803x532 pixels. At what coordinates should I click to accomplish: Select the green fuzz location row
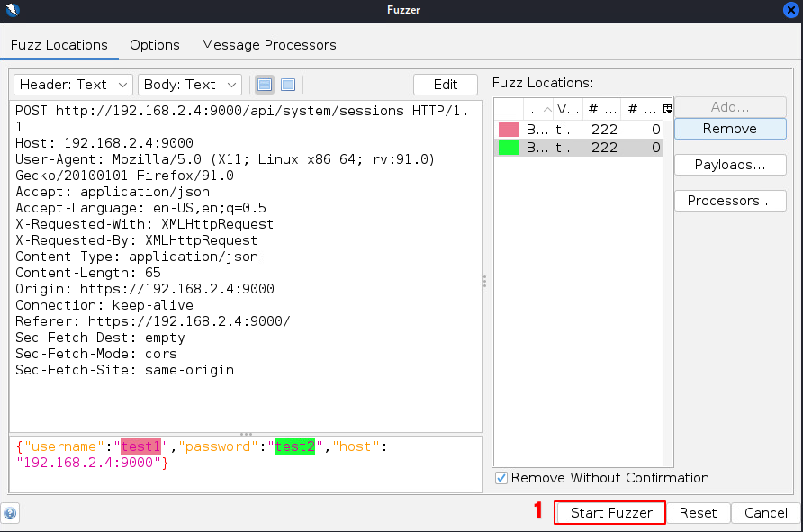578,148
